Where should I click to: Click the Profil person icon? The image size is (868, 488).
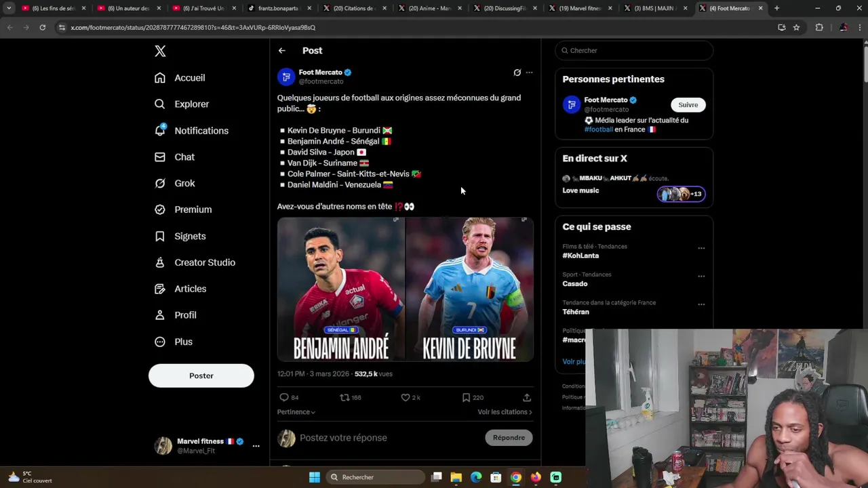[160, 315]
